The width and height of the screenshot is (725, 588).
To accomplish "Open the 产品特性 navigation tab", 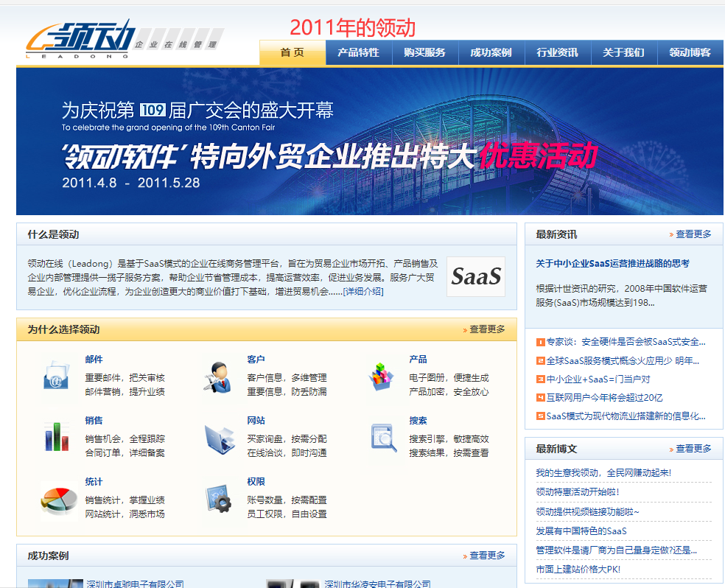I will [x=358, y=52].
